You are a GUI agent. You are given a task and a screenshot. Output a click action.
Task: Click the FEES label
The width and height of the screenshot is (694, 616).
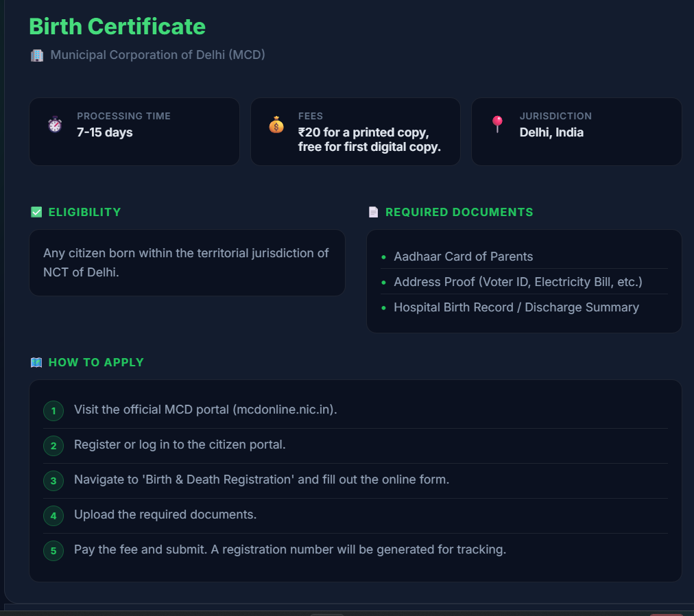(x=311, y=116)
